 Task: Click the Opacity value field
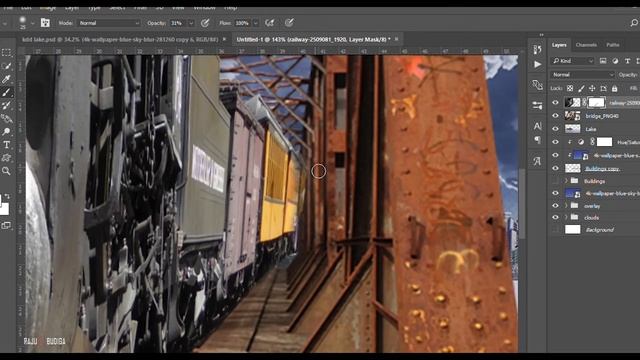(x=178, y=23)
